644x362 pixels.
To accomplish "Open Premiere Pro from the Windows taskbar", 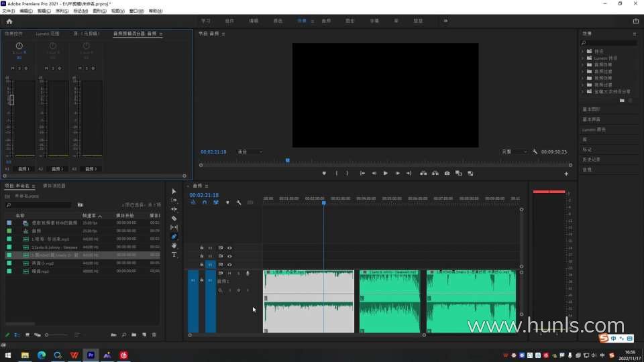I will [91, 355].
